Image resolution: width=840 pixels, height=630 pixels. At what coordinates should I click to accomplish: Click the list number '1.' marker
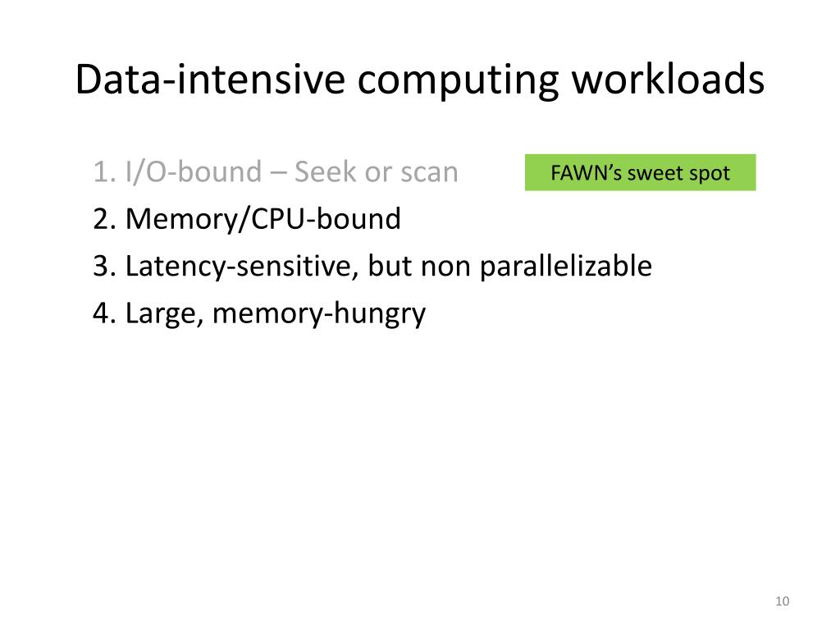point(104,172)
